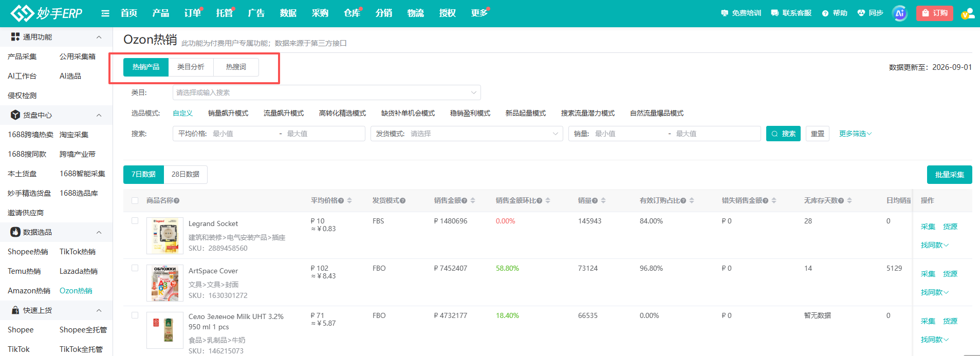Click the 搜索 search button

[783, 134]
